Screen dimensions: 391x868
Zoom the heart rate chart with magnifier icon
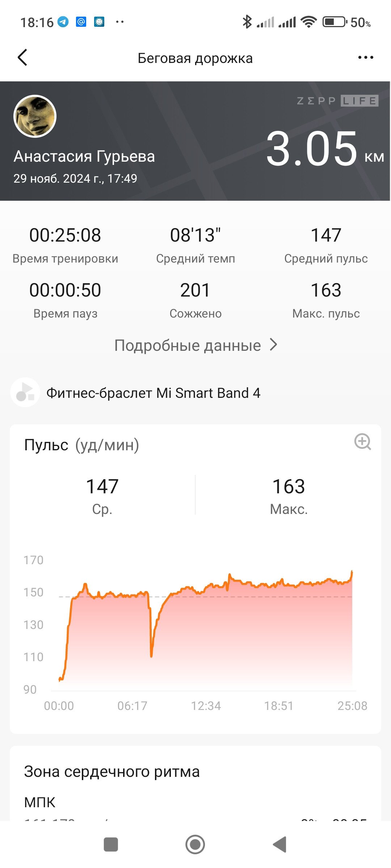[362, 442]
